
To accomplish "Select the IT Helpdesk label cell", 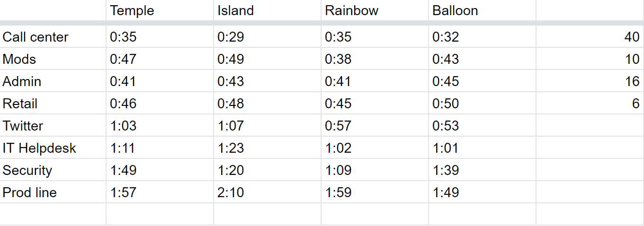I will (53, 148).
